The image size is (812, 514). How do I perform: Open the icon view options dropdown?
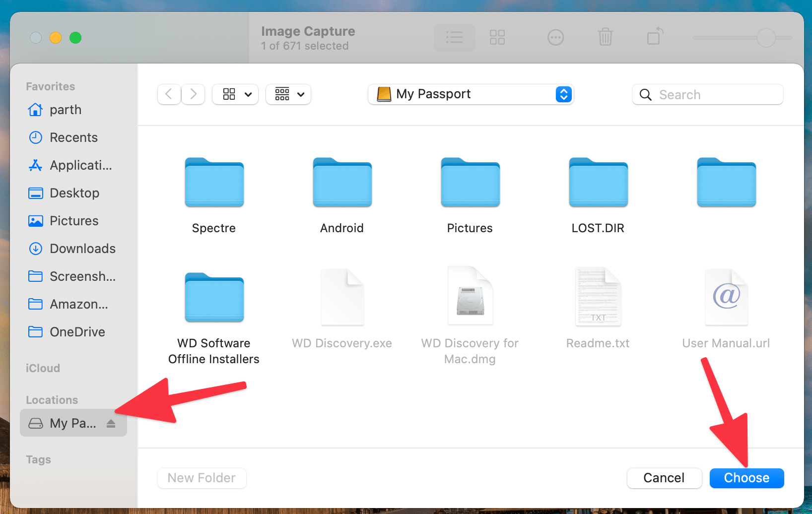[235, 94]
